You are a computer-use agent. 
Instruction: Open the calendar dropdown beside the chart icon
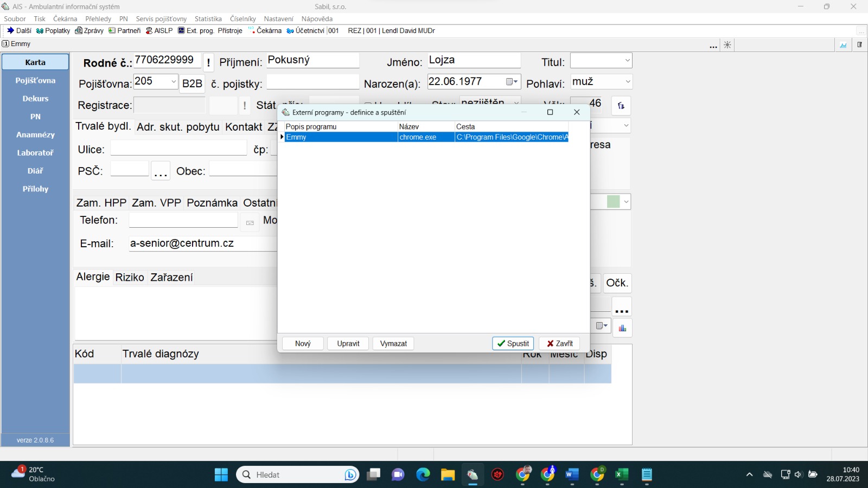601,326
